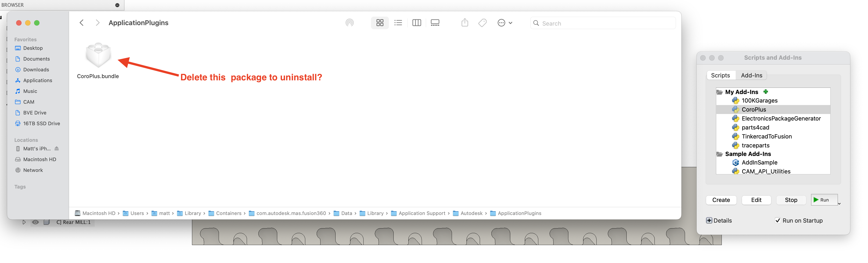868x263 pixels.
Task: Switch Finder to icon grid view
Action: coord(380,23)
